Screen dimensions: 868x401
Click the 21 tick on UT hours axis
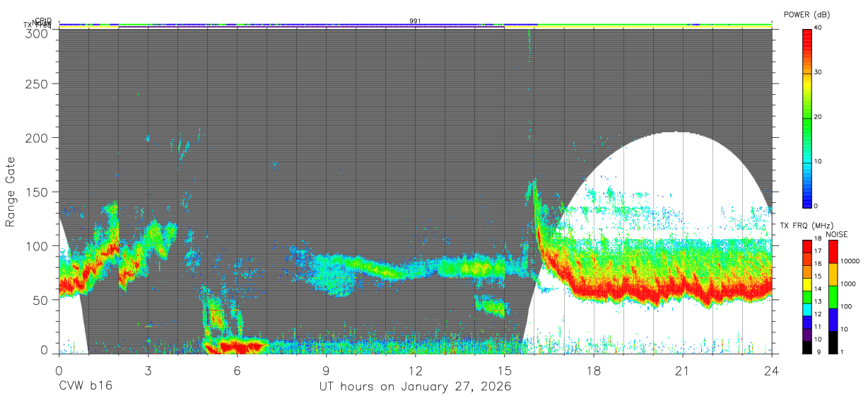pyautogui.click(x=683, y=370)
